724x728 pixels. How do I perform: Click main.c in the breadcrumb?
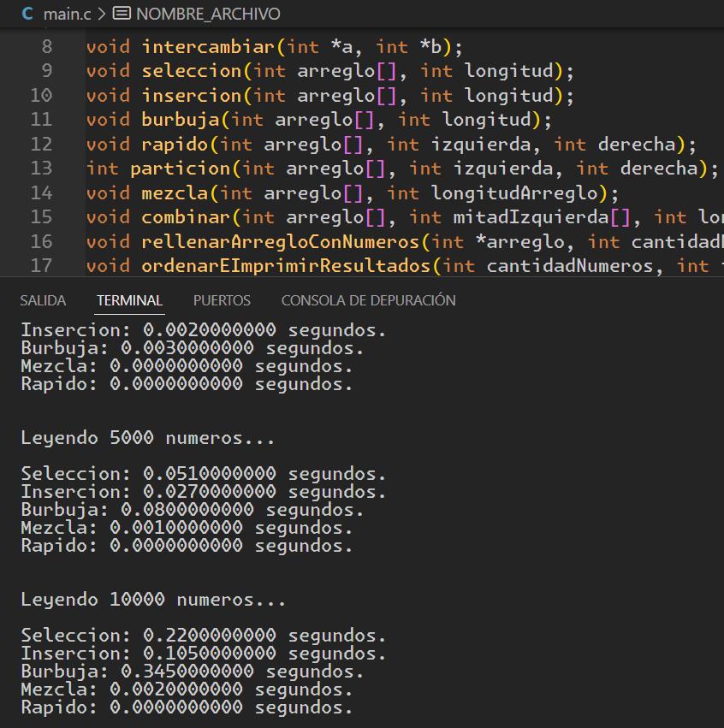point(67,14)
